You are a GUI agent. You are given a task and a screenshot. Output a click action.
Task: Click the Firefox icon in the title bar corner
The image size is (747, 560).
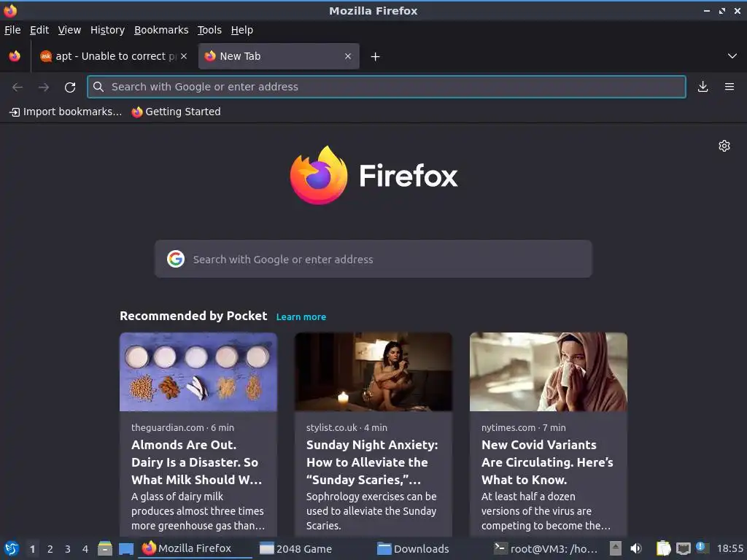pyautogui.click(x=10, y=10)
